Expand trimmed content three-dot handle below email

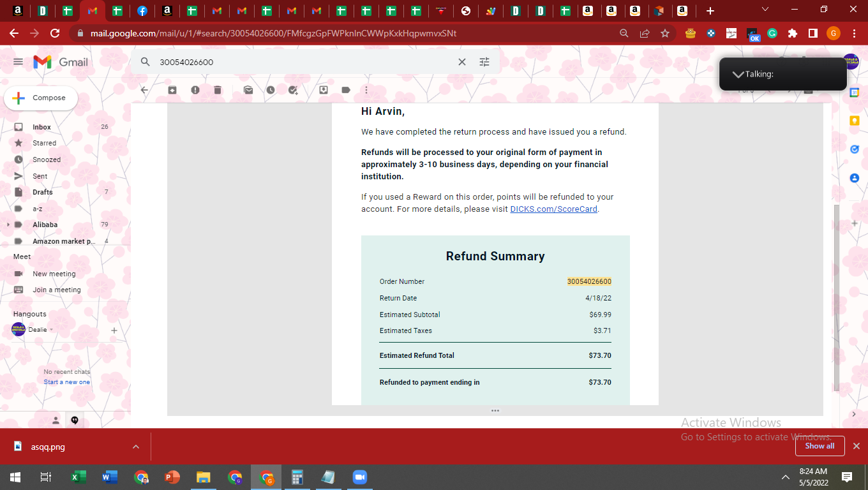coord(495,410)
